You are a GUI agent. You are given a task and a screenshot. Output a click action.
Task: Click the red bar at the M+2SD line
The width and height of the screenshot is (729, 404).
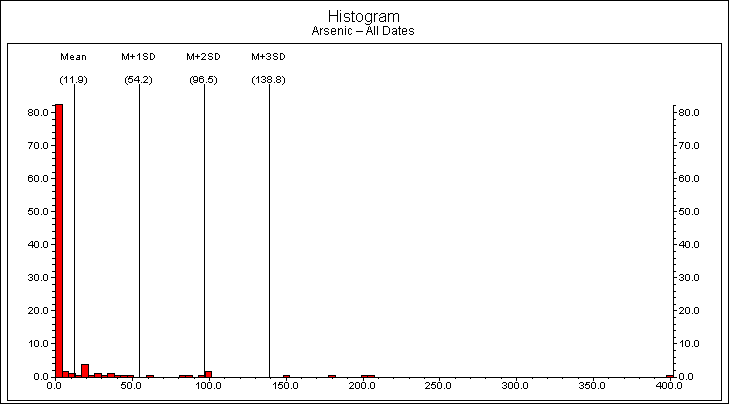tap(208, 374)
